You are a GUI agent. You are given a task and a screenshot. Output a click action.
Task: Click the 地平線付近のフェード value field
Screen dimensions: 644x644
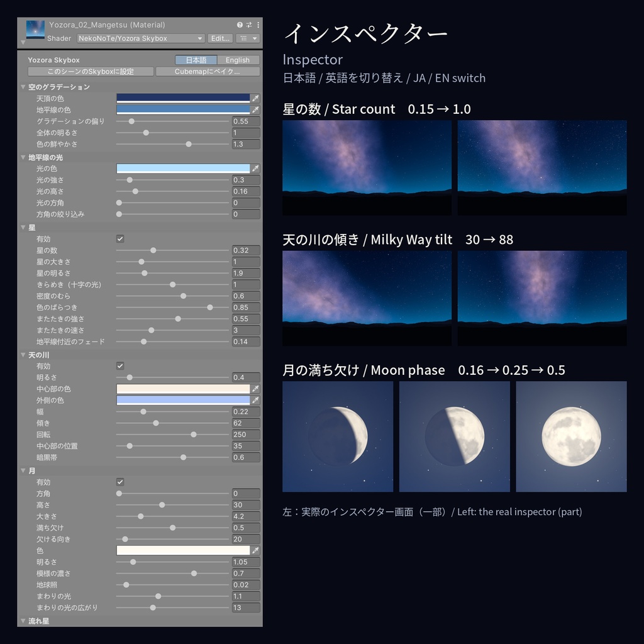[x=246, y=341]
